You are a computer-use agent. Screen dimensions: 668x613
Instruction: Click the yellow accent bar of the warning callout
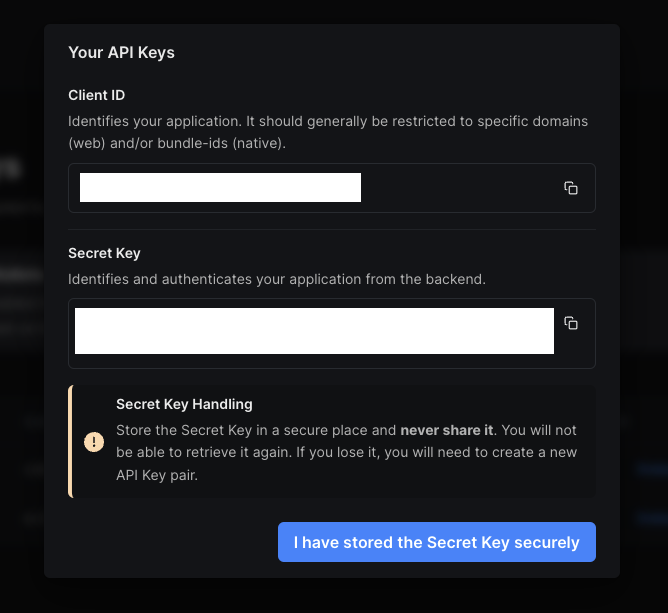click(70, 441)
